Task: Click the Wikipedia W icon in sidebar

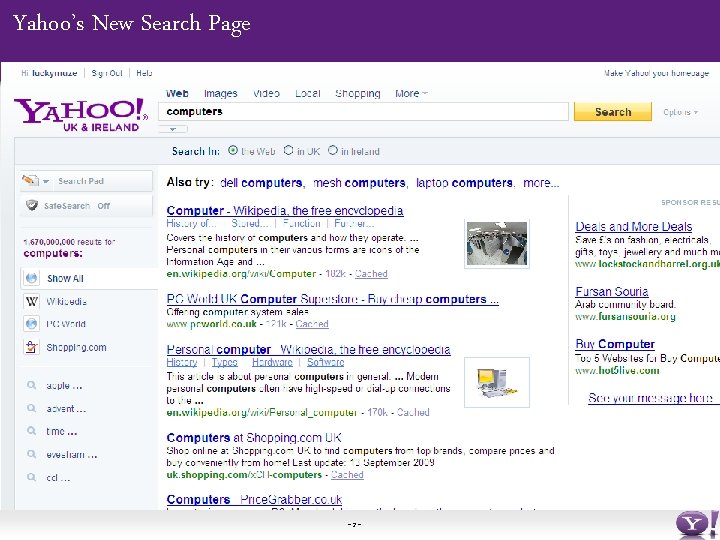Action: 31,301
